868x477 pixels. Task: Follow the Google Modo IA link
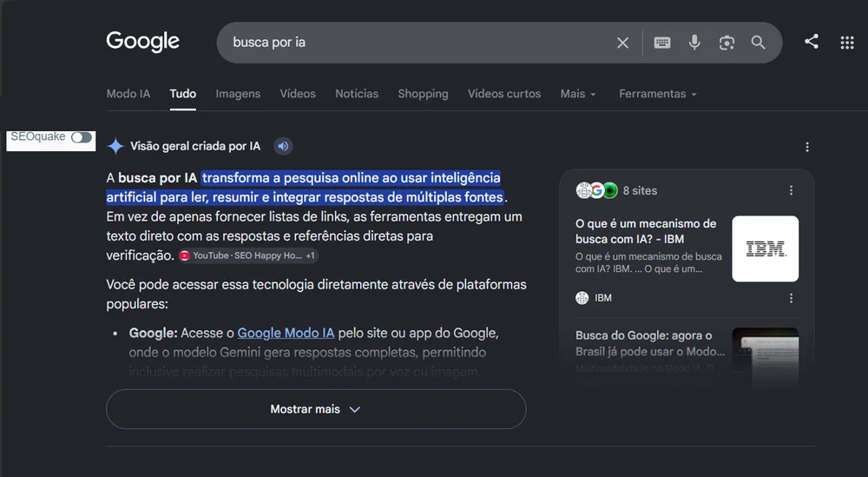(286, 333)
